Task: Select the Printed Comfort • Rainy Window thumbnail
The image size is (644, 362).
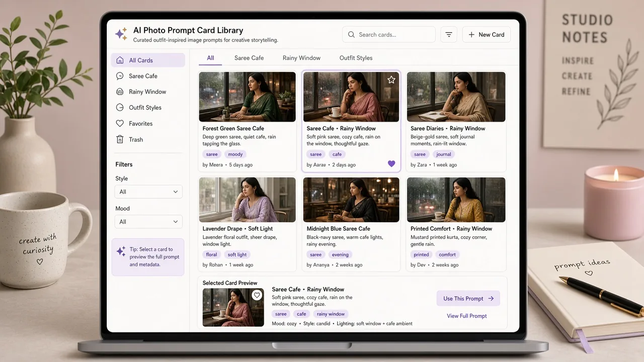Action: [456, 200]
